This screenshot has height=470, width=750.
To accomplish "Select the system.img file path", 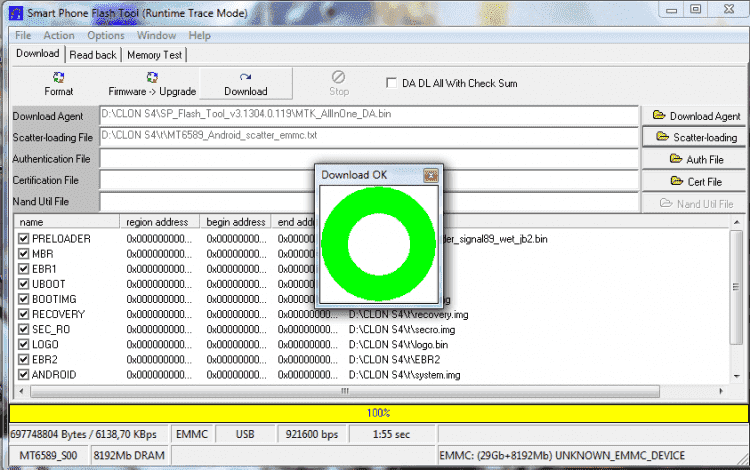I will pyautogui.click(x=404, y=375).
